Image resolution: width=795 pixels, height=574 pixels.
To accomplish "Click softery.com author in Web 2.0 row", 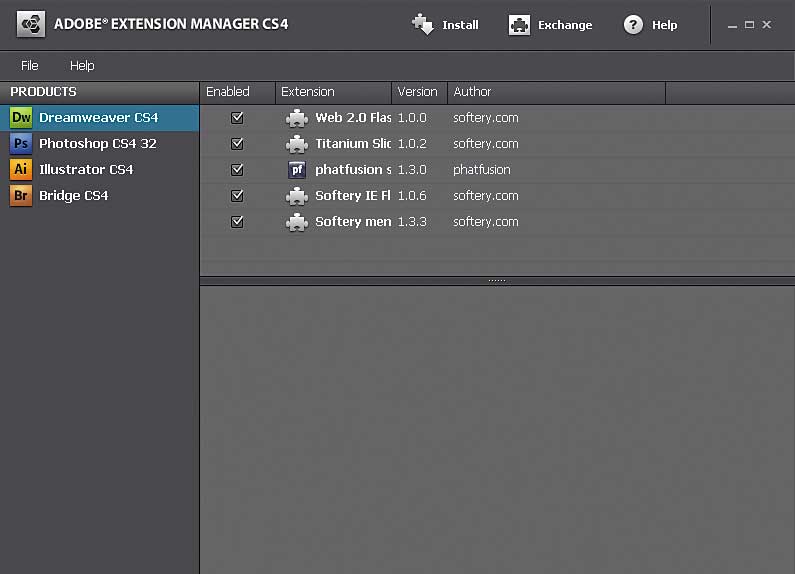I will [x=486, y=118].
